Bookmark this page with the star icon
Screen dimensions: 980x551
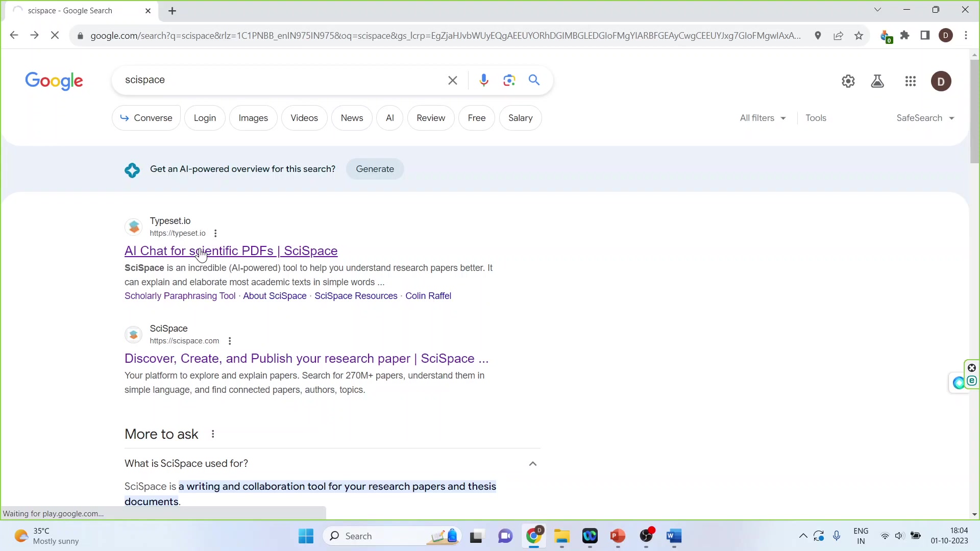(859, 35)
